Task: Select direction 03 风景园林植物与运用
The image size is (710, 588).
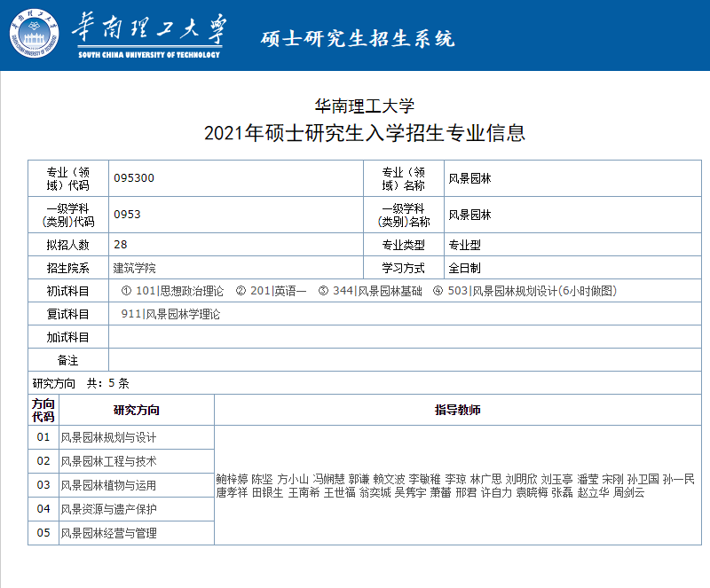Action: [x=108, y=485]
